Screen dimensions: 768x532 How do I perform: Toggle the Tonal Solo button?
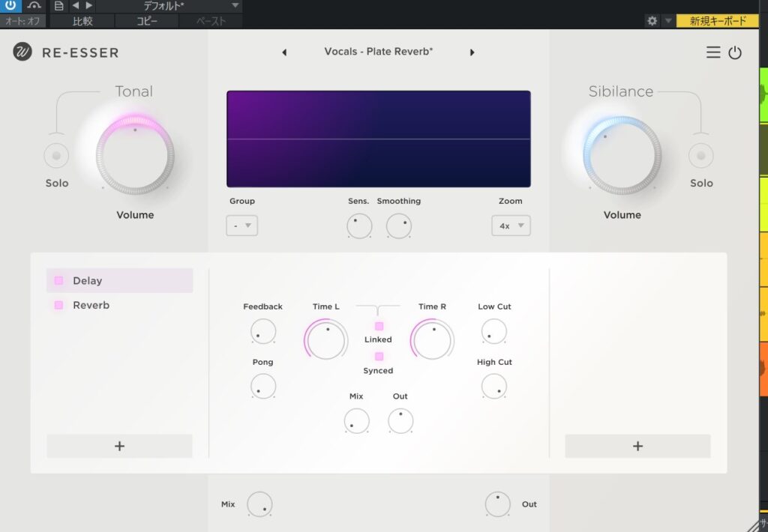pyautogui.click(x=56, y=156)
